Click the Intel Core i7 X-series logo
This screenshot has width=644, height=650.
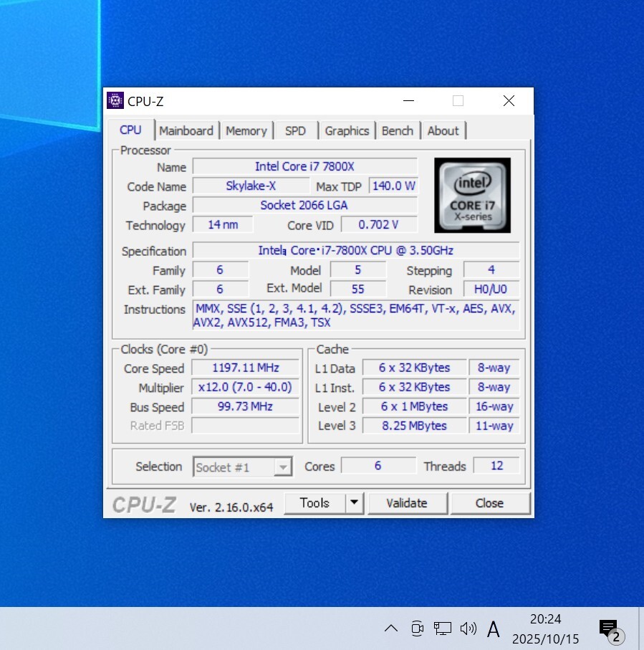pyautogui.click(x=472, y=195)
